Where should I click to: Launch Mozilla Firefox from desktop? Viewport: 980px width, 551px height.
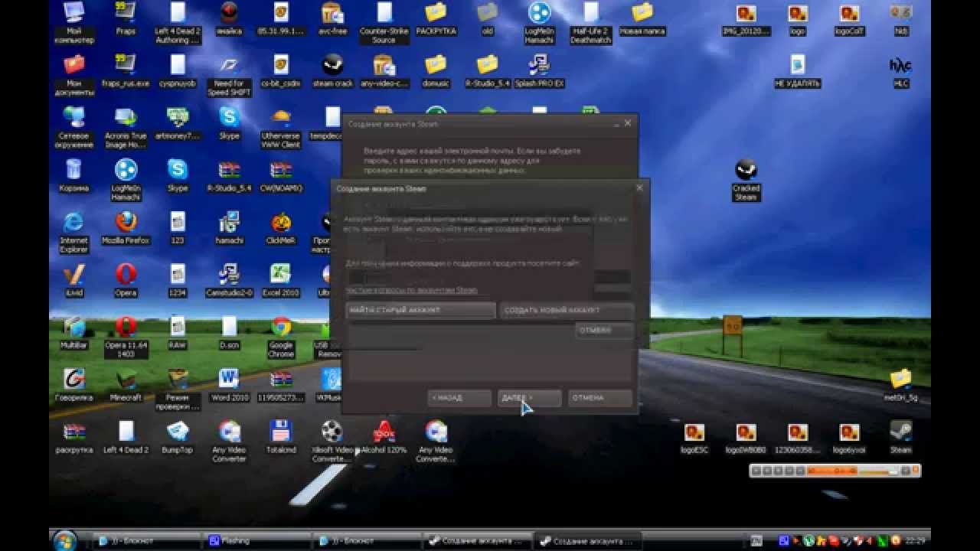pyautogui.click(x=126, y=228)
